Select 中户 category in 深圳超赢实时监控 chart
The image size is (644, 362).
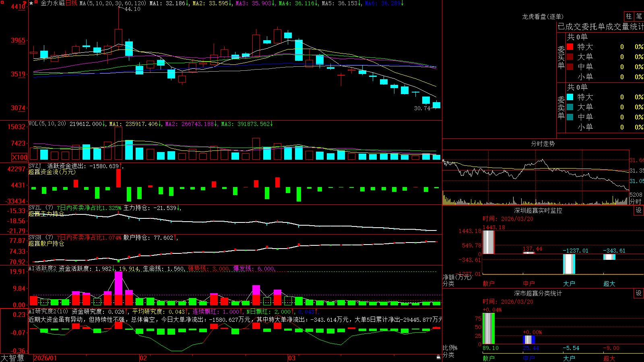click(x=529, y=284)
